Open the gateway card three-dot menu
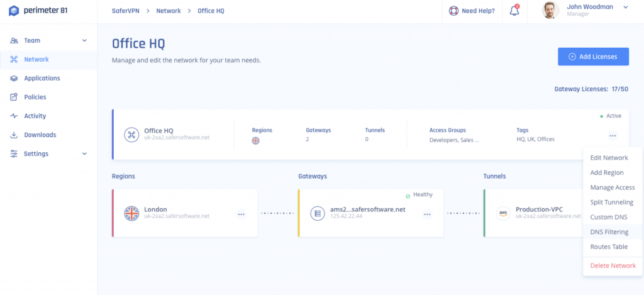The height and width of the screenshot is (295, 644). click(x=427, y=214)
